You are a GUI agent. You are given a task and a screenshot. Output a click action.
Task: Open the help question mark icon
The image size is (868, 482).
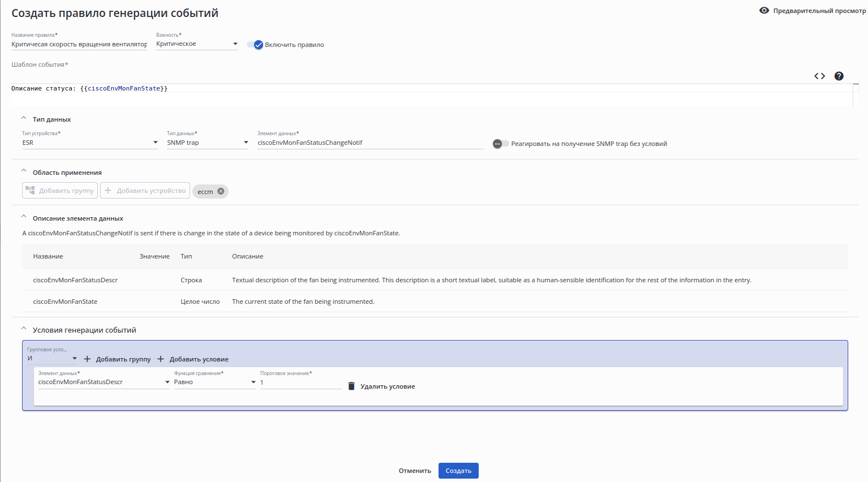[x=839, y=76]
